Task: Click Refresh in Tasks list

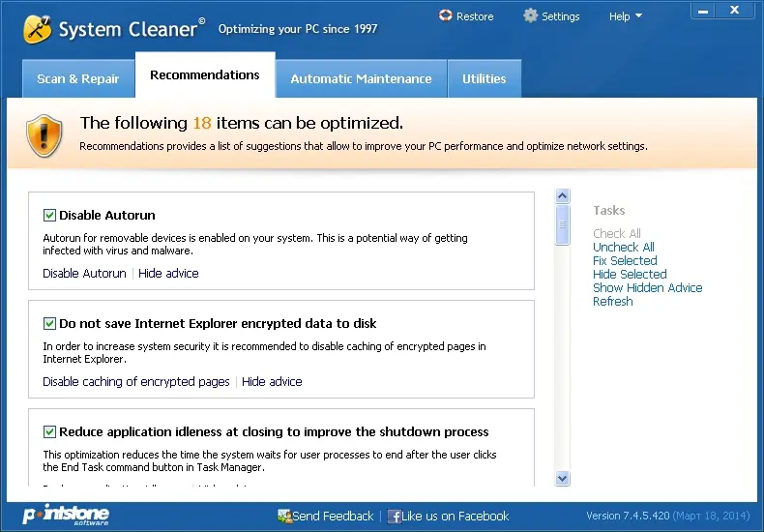Action: coord(613,302)
